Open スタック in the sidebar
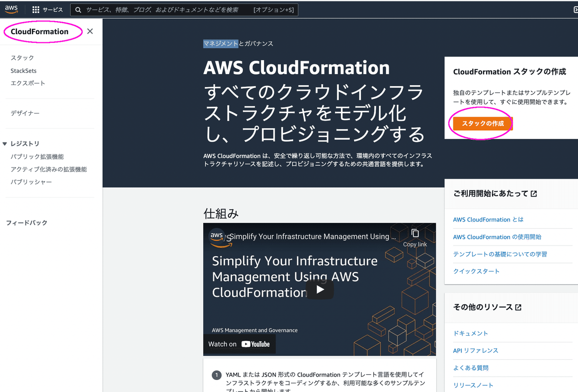Screen dimensions: 578x392 coord(23,58)
